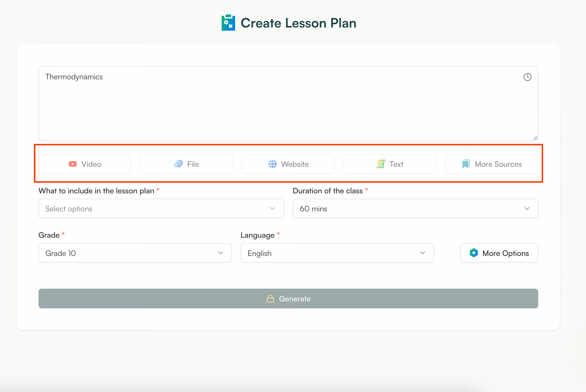The width and height of the screenshot is (586, 392).
Task: Expand the Duration of the class selector
Action: pyautogui.click(x=415, y=208)
